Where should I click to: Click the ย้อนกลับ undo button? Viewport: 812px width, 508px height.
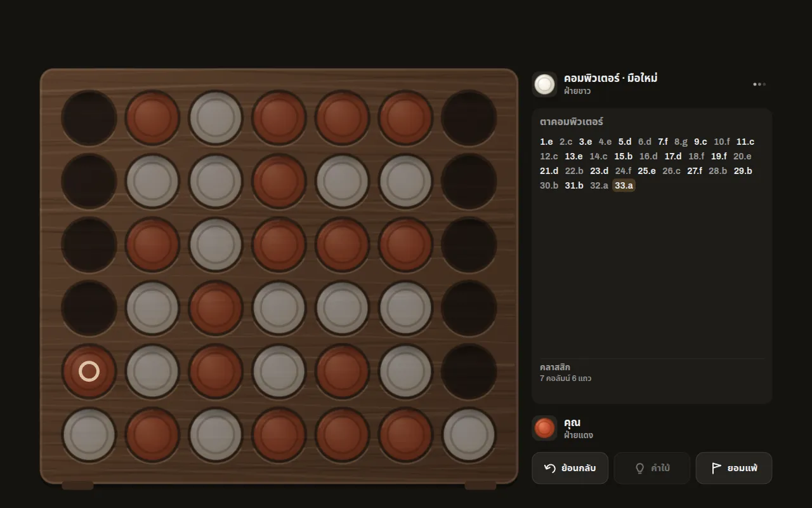coord(570,468)
